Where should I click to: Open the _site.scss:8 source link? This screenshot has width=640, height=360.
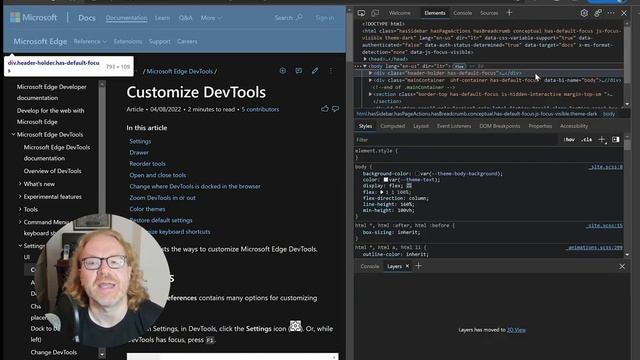(605, 167)
